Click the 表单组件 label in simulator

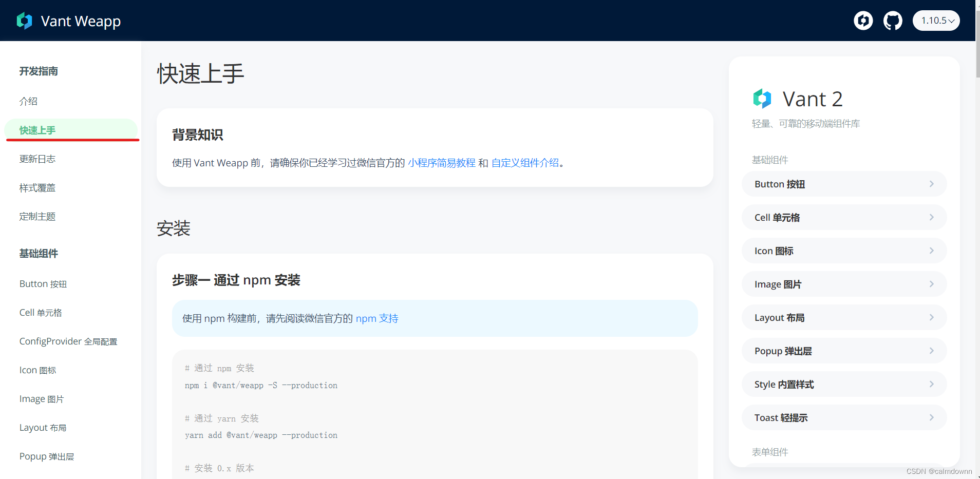pyautogui.click(x=770, y=452)
